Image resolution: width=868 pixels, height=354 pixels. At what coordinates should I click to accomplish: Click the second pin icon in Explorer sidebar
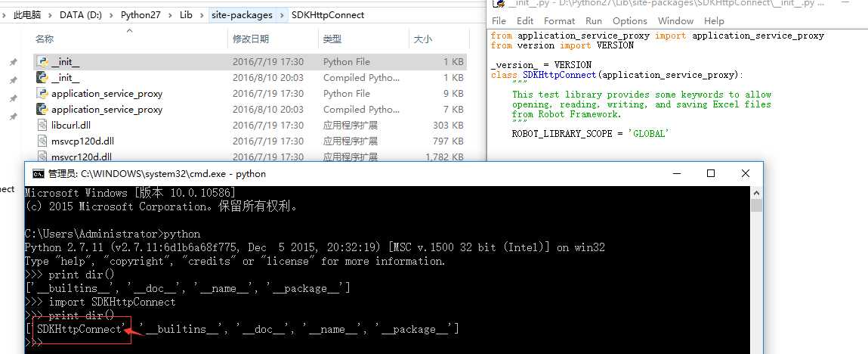14,80
